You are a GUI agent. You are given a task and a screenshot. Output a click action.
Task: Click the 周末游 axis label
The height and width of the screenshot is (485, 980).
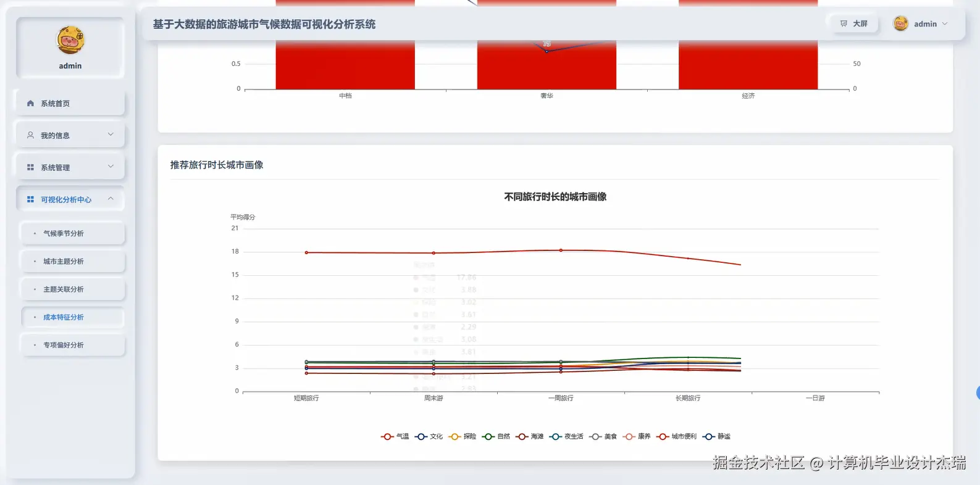(433, 398)
